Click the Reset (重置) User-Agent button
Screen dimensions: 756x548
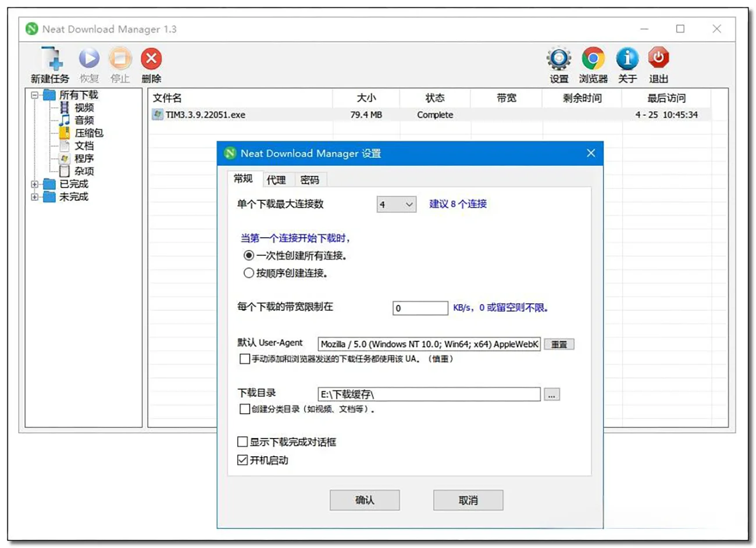[x=559, y=344]
